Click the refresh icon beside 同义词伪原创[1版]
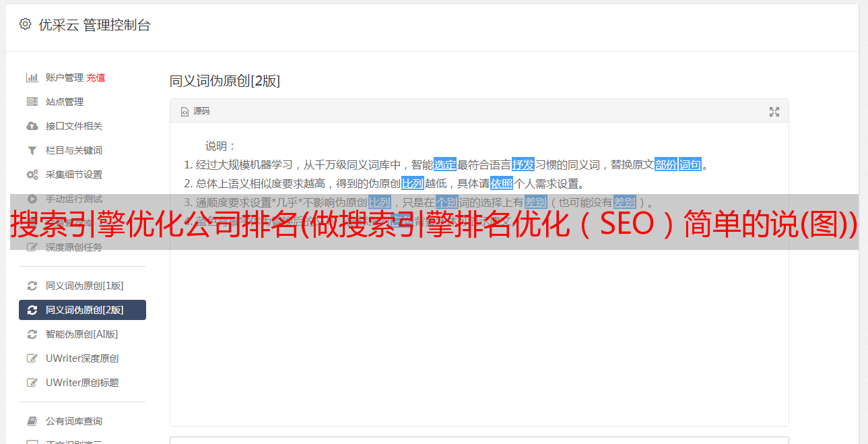 pyautogui.click(x=32, y=286)
